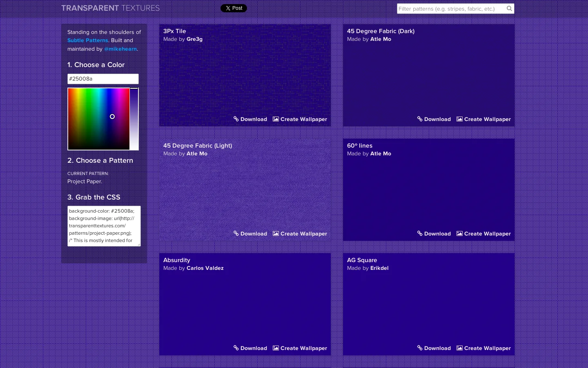The height and width of the screenshot is (368, 588).
Task: Download the Absurdity pattern
Action: (x=250, y=348)
